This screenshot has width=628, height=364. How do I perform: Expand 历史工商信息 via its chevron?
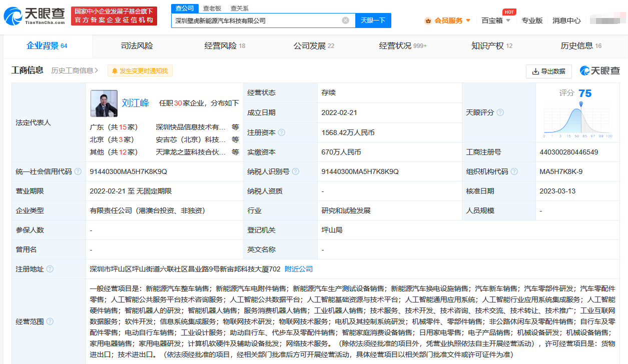click(x=96, y=70)
